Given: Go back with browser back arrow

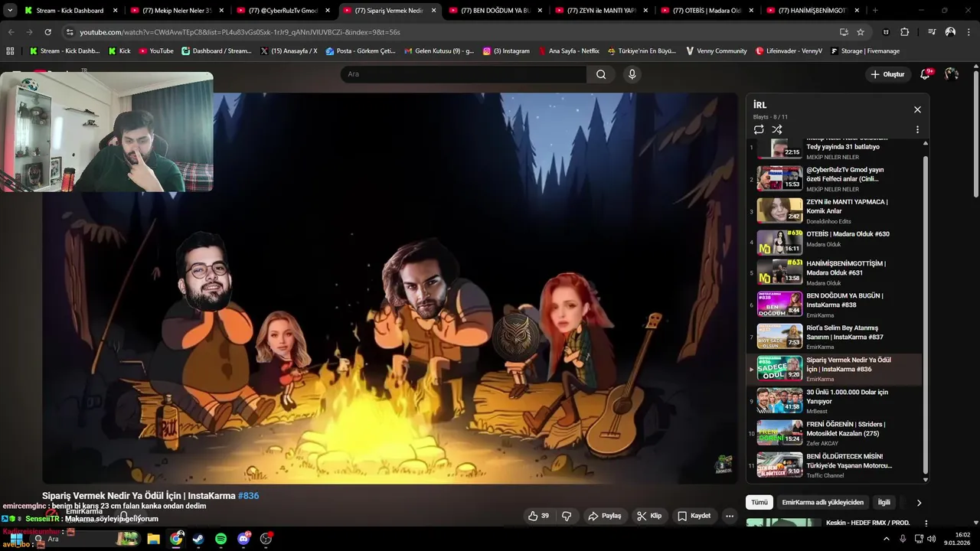Looking at the screenshot, I should point(11,32).
